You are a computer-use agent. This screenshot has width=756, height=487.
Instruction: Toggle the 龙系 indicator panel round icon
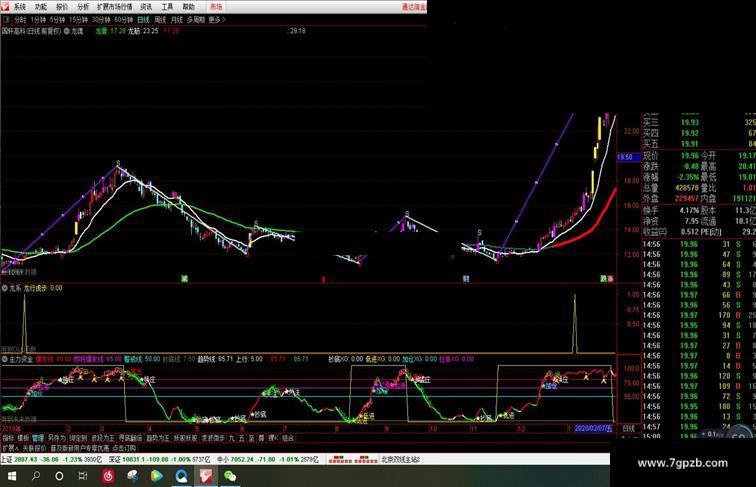click(x=4, y=288)
